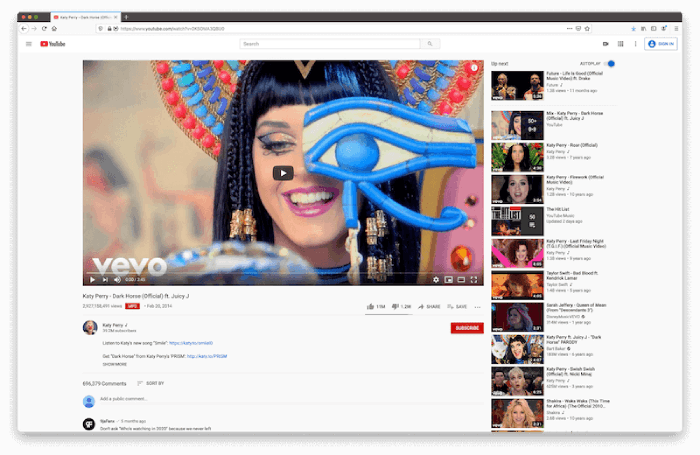Open the browser hamburger menu

point(676,29)
